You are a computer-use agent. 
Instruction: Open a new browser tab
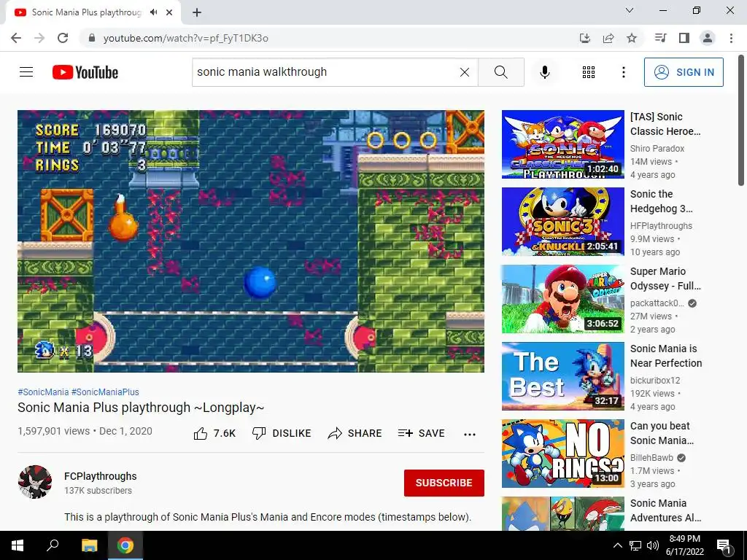pos(197,12)
